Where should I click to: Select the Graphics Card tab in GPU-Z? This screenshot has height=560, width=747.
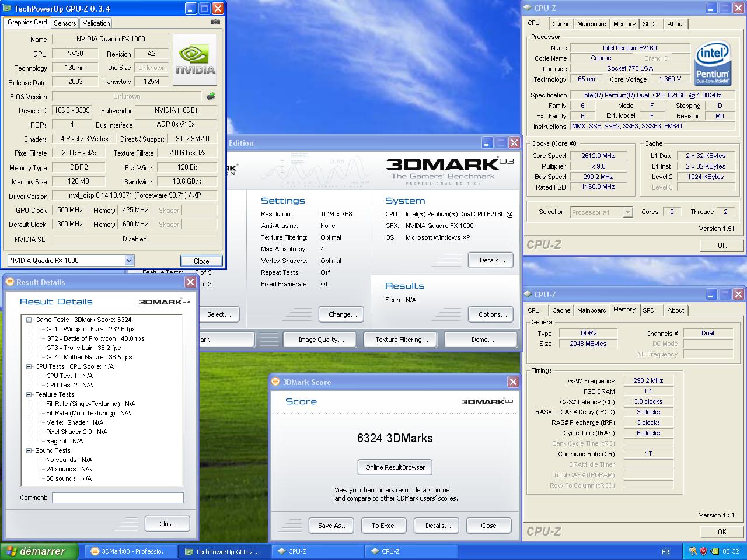tap(27, 22)
